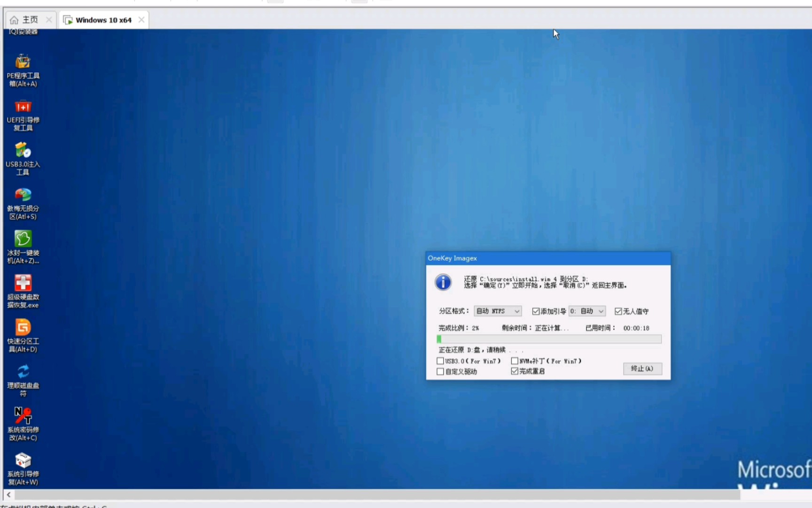Click the VM icon on Windows 10 x64 tab

pyautogui.click(x=68, y=20)
